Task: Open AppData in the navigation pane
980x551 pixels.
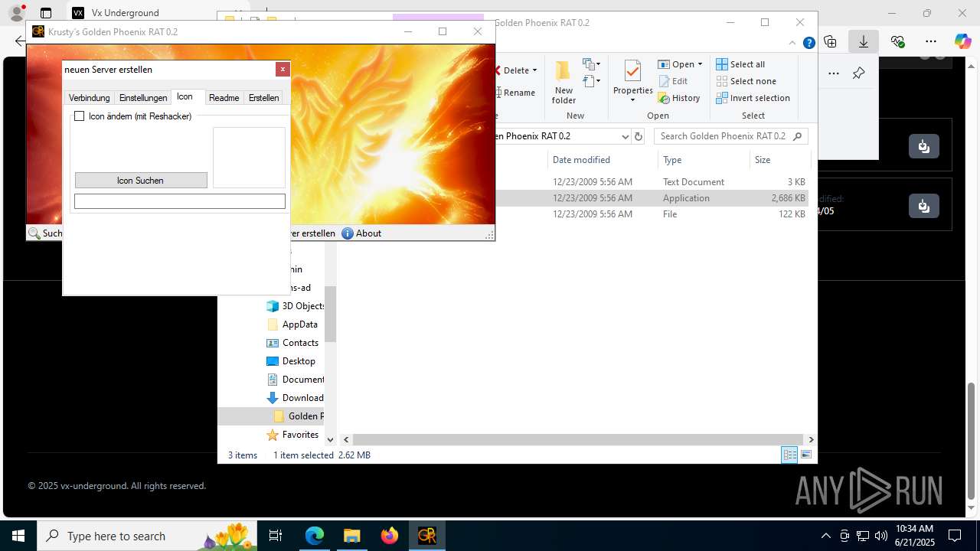Action: coord(292,324)
